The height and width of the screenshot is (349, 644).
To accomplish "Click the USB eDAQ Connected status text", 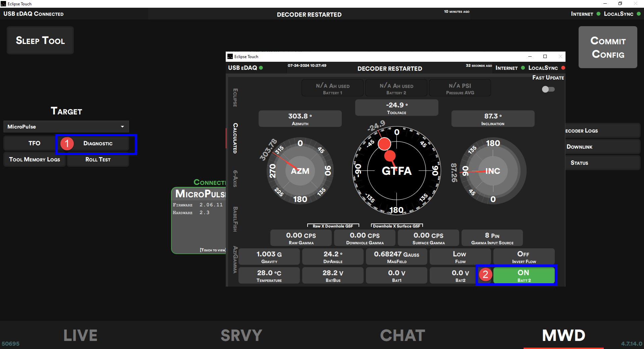I will tap(34, 14).
